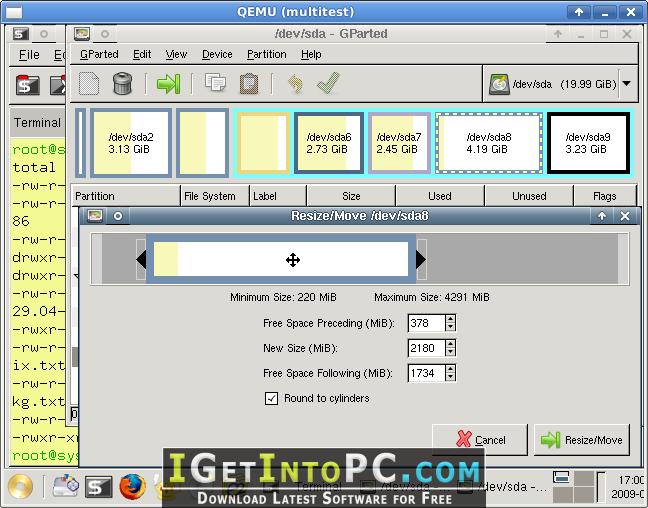648x508 pixels.
Task: Click the partition move area in resize bar
Action: (281, 259)
